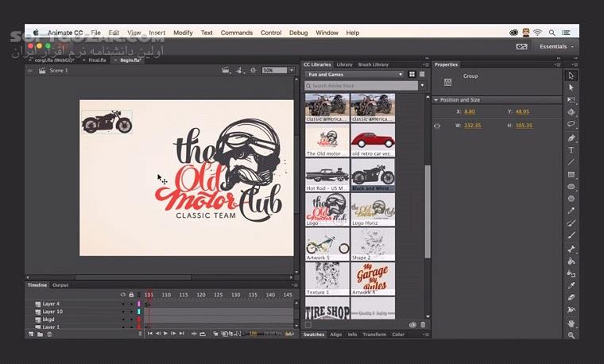The width and height of the screenshot is (604, 364).
Task: Delete the selected timeline layer
Action: point(49,334)
